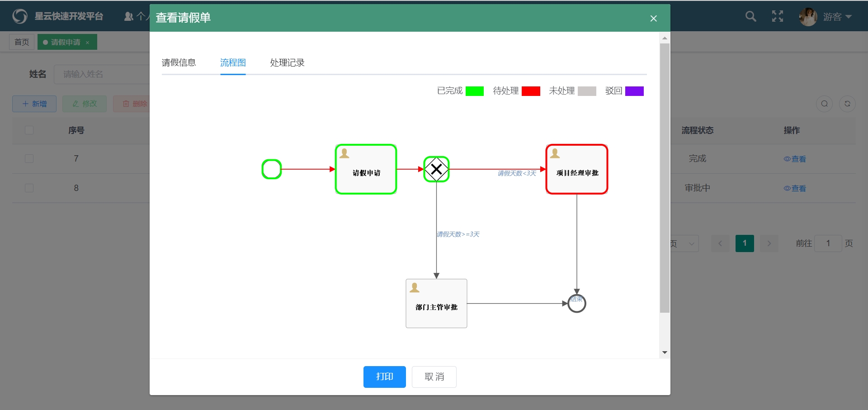Click the 部门主管审批 task node
868x410 pixels.
[x=436, y=303]
